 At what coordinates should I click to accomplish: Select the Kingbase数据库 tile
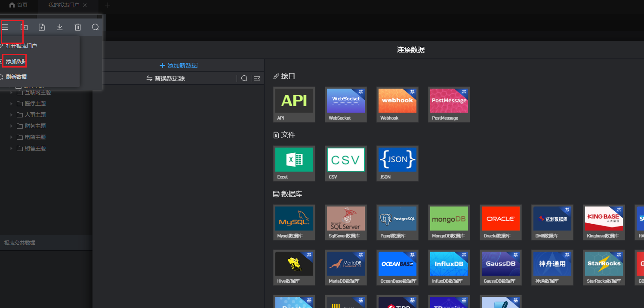click(x=604, y=222)
